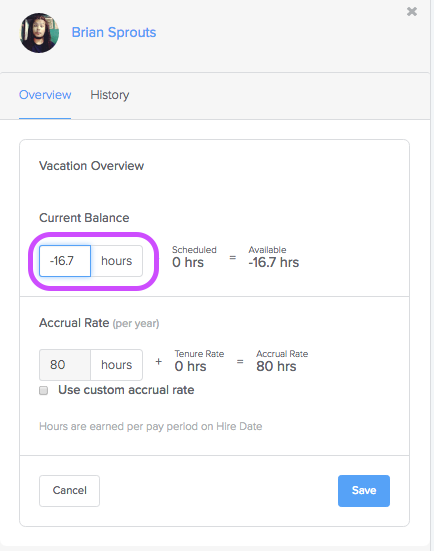The height and width of the screenshot is (551, 434).
Task: Click the Tenure Rate 0 hrs value
Action: pos(190,366)
